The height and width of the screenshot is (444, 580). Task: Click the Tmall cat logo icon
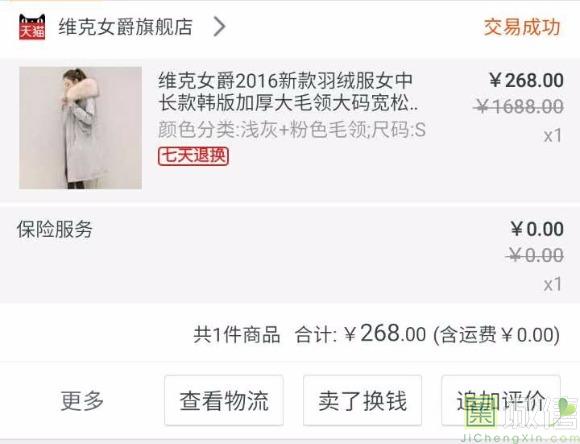pos(32,27)
